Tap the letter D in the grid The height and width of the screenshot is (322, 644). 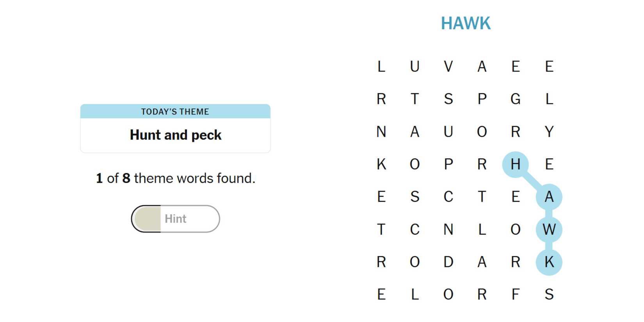[x=448, y=262]
